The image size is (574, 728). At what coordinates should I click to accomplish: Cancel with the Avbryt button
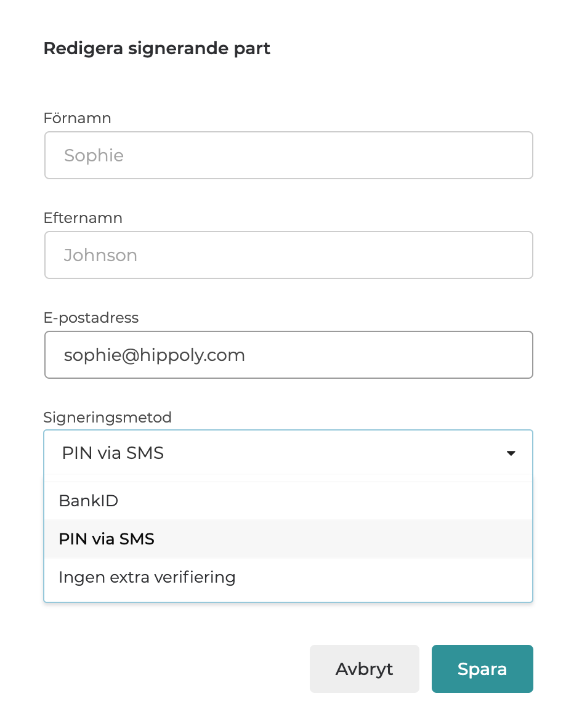364,669
